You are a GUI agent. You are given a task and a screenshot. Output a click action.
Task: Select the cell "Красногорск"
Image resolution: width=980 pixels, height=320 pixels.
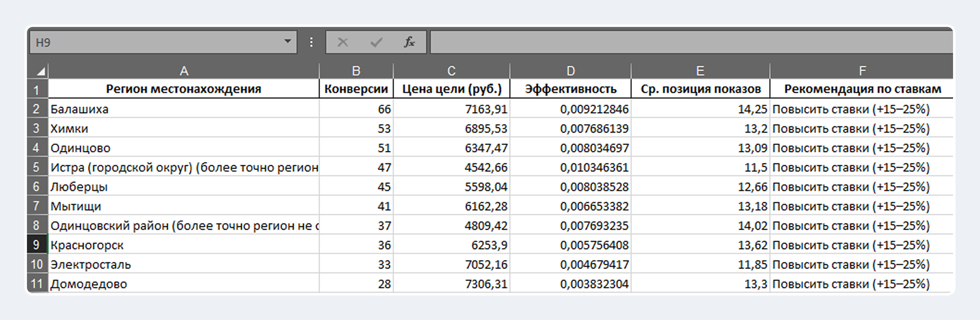click(184, 245)
